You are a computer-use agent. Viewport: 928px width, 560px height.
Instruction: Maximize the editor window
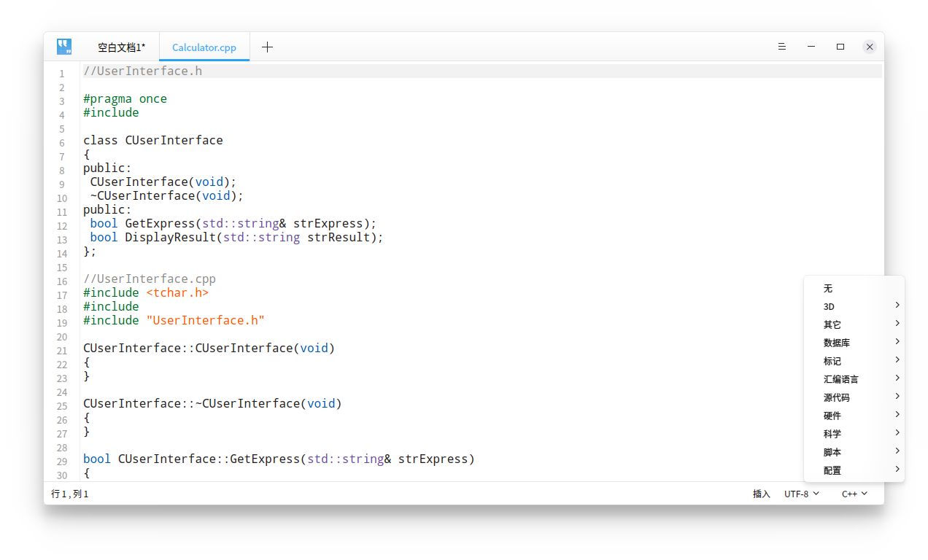coord(840,47)
